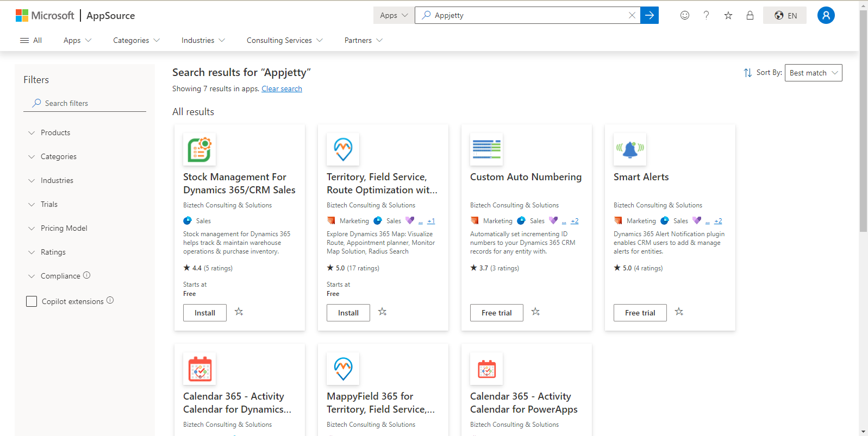Show Compliance info tooltip icon

(x=87, y=275)
